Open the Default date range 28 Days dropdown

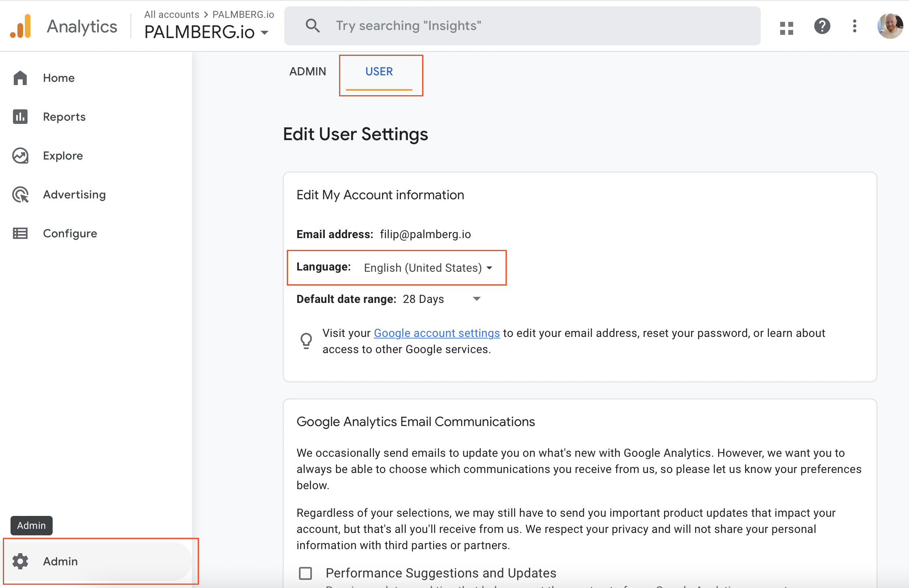point(442,299)
